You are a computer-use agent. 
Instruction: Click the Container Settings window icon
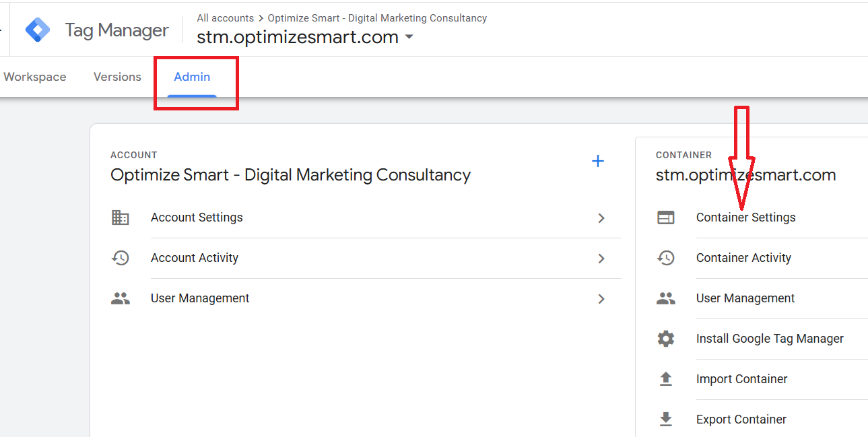[665, 217]
